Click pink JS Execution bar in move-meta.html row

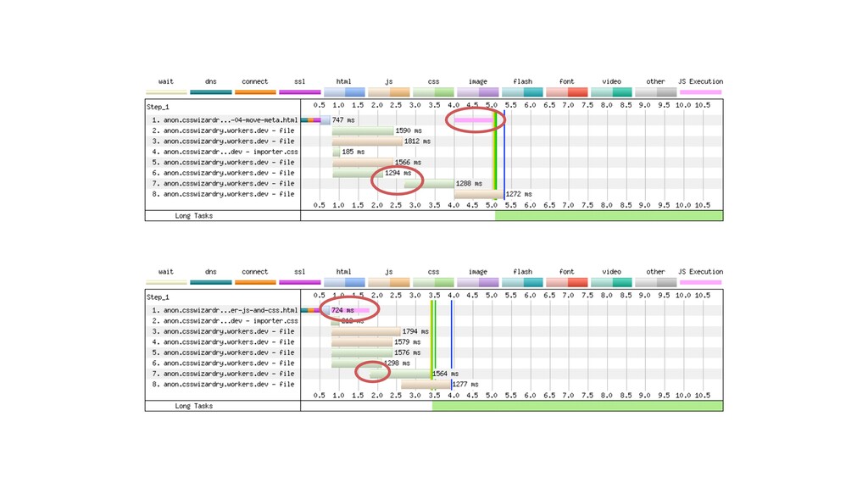click(x=473, y=120)
